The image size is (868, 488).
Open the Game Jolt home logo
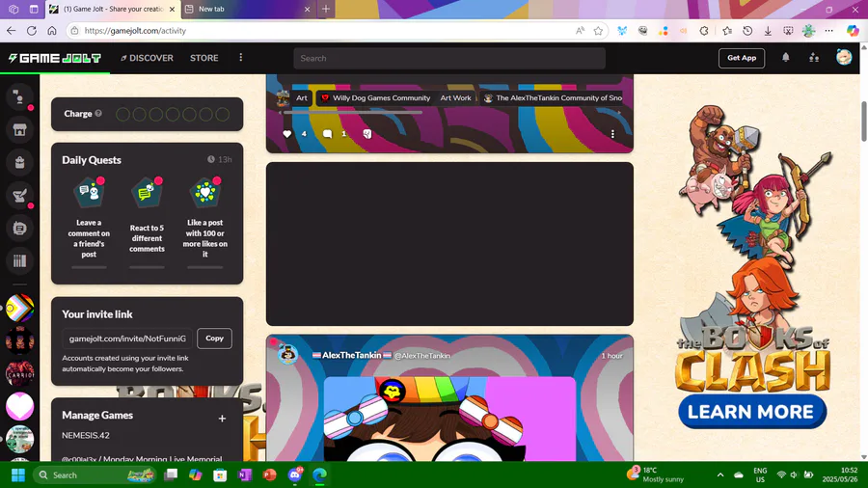[x=55, y=58]
